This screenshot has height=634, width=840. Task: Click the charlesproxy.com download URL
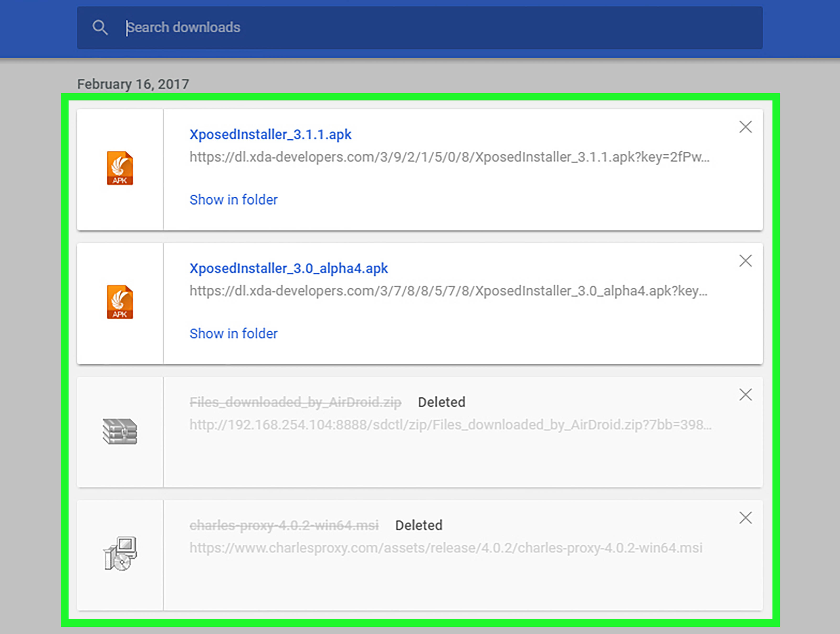[445, 548]
